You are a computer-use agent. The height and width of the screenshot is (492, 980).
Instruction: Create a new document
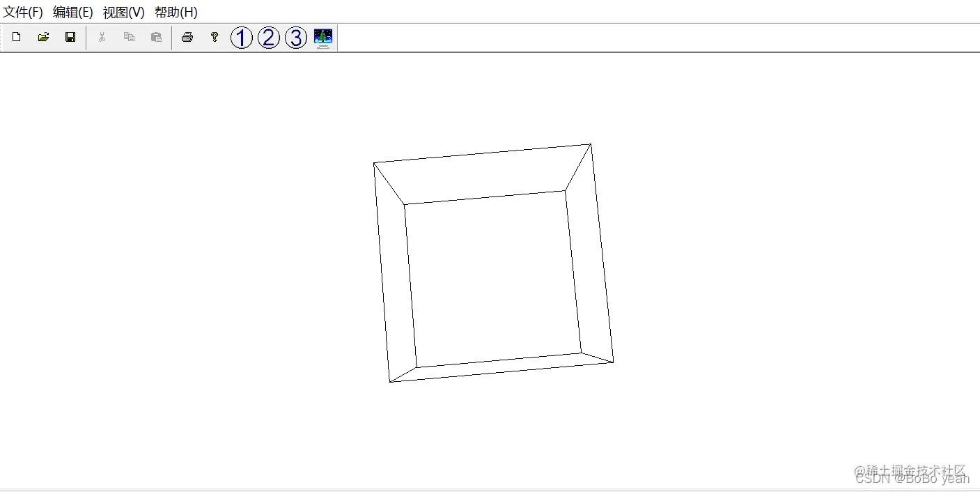[x=16, y=37]
